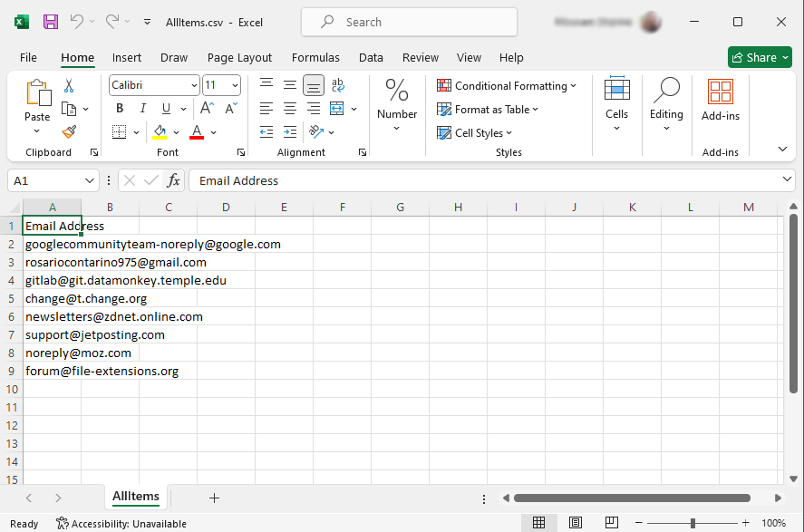804x532 pixels.
Task: Set Top Align vertical alignment
Action: (x=266, y=85)
